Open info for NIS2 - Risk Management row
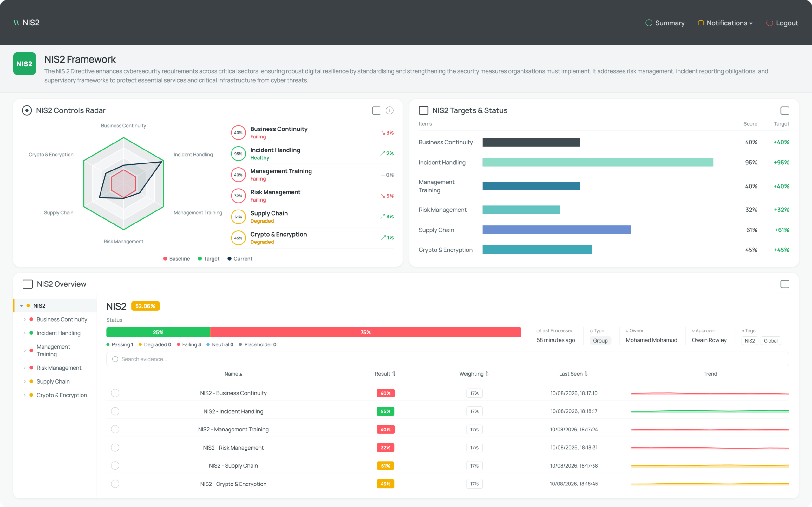Viewport: 812px width, 507px height. coord(115,447)
